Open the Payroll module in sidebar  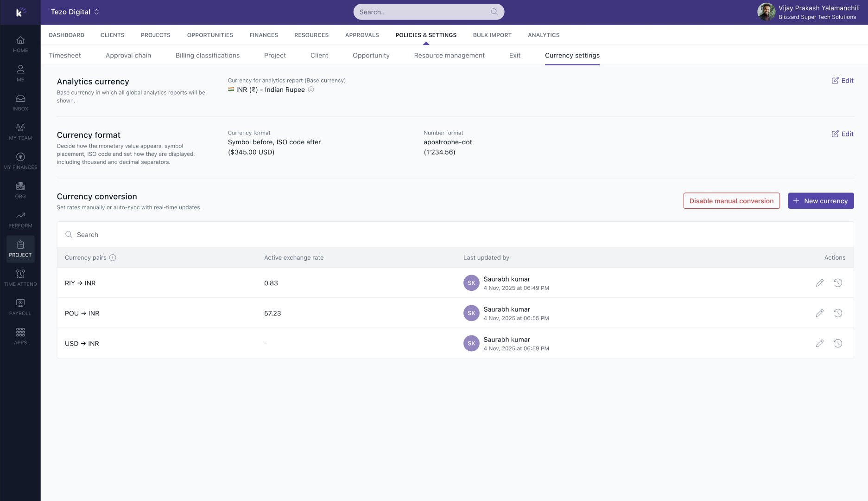(x=20, y=308)
